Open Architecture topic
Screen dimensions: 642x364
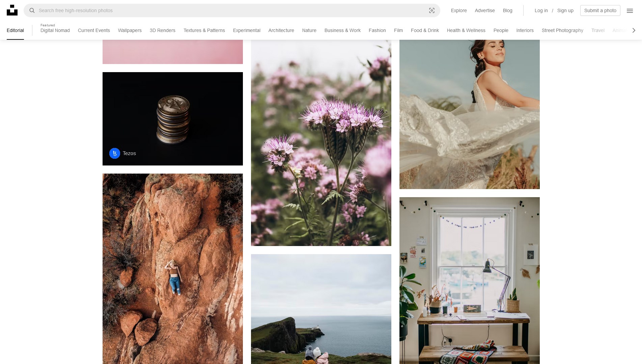[281, 30]
